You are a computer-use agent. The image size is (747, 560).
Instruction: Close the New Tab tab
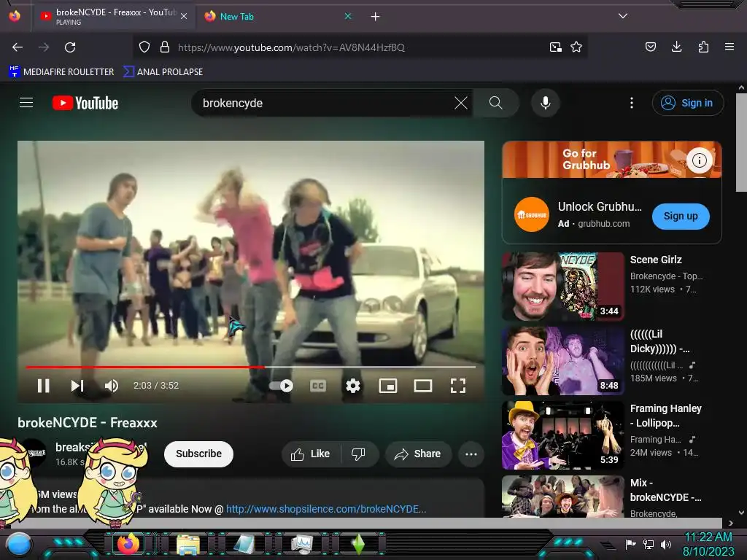tap(348, 17)
